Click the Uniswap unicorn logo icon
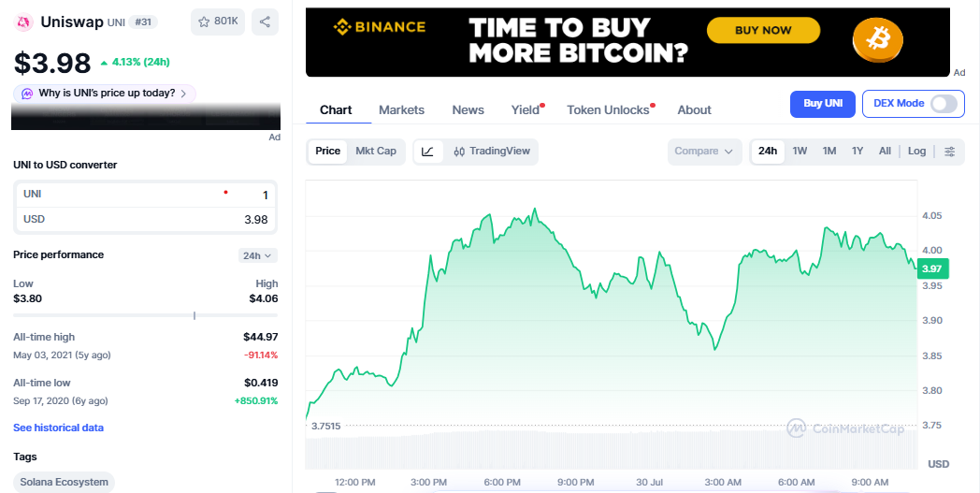The height and width of the screenshot is (493, 980). pos(23,22)
